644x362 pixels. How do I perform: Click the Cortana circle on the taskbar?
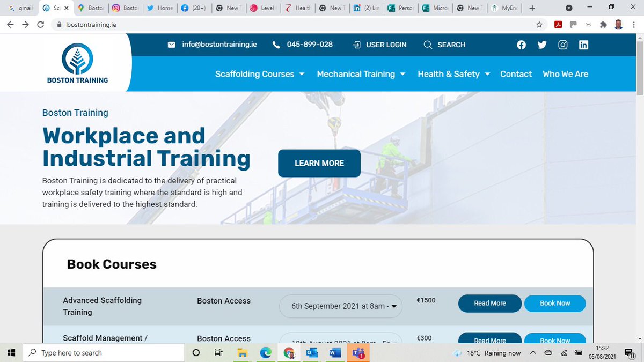coord(196,353)
